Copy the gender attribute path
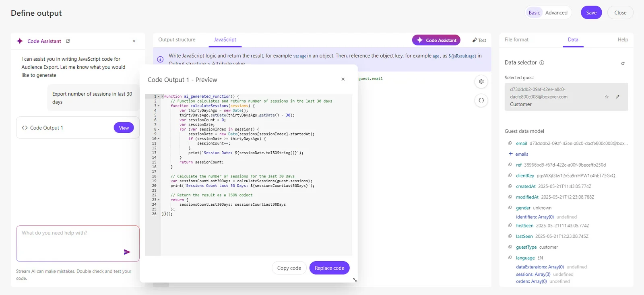This screenshot has height=295, width=644. (x=510, y=208)
